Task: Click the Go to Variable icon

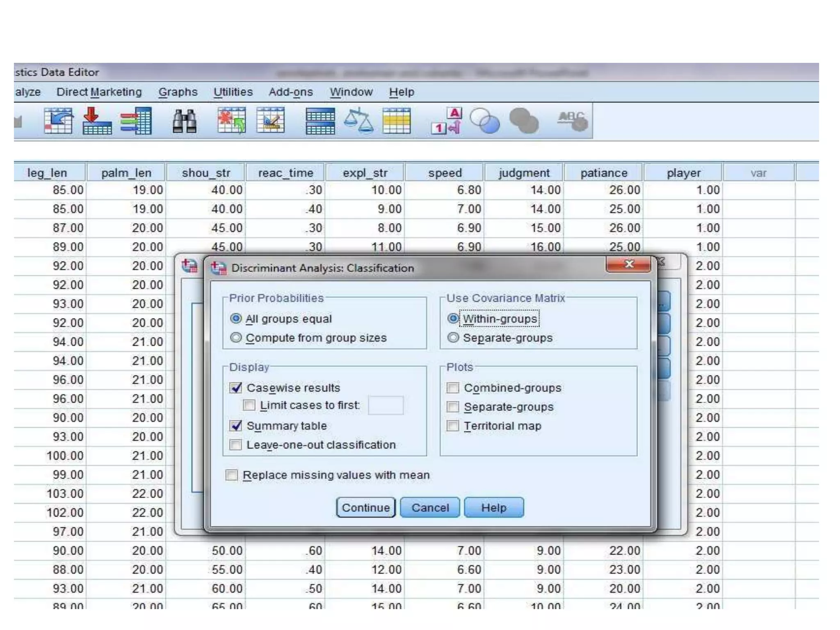Action: (97, 121)
